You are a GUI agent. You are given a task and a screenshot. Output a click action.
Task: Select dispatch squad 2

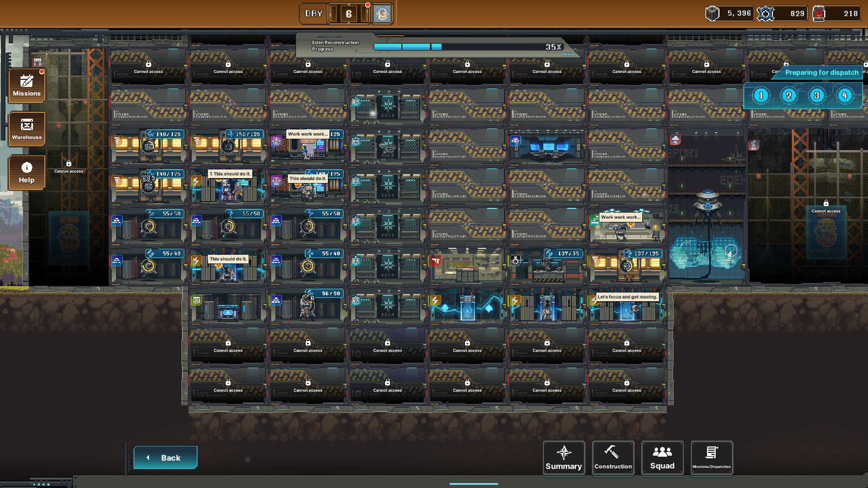pos(789,96)
